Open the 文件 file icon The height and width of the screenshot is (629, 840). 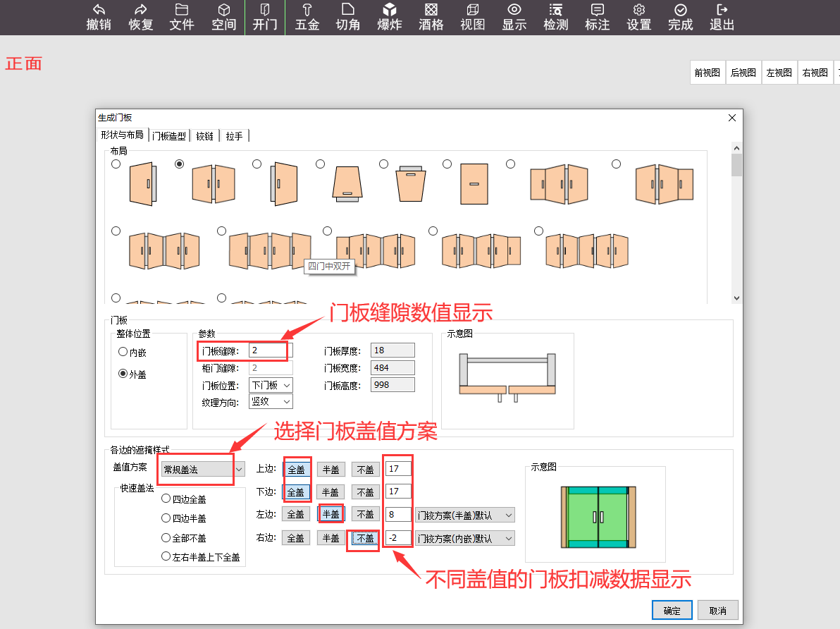182,17
